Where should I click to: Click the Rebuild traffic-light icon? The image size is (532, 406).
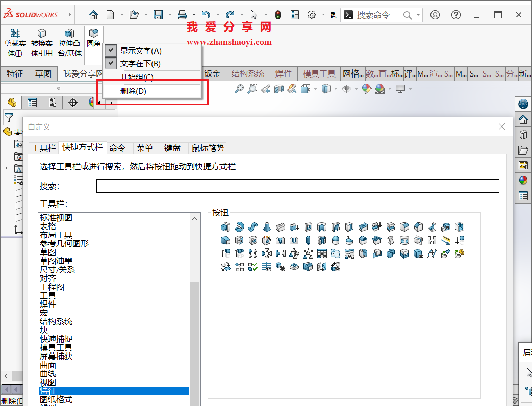tap(277, 14)
